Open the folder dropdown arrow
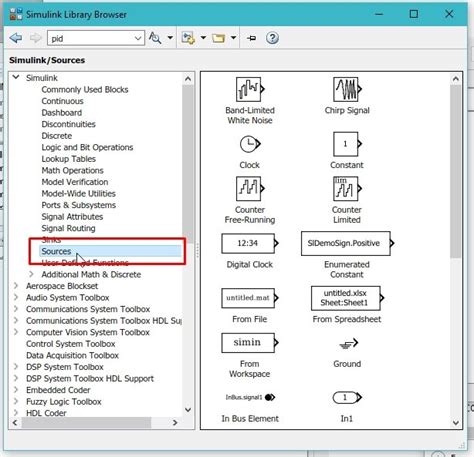The width and height of the screenshot is (474, 457). click(x=234, y=38)
